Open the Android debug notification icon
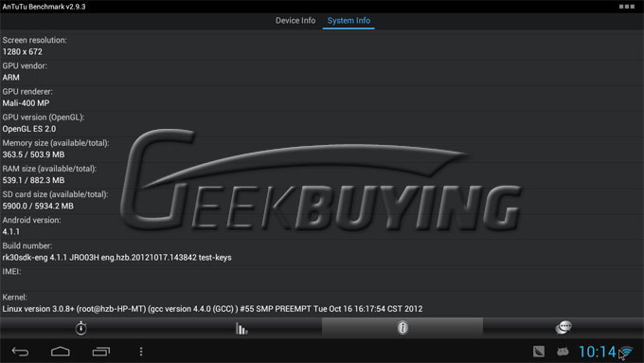Viewport: 644px width, 363px height. (563, 352)
